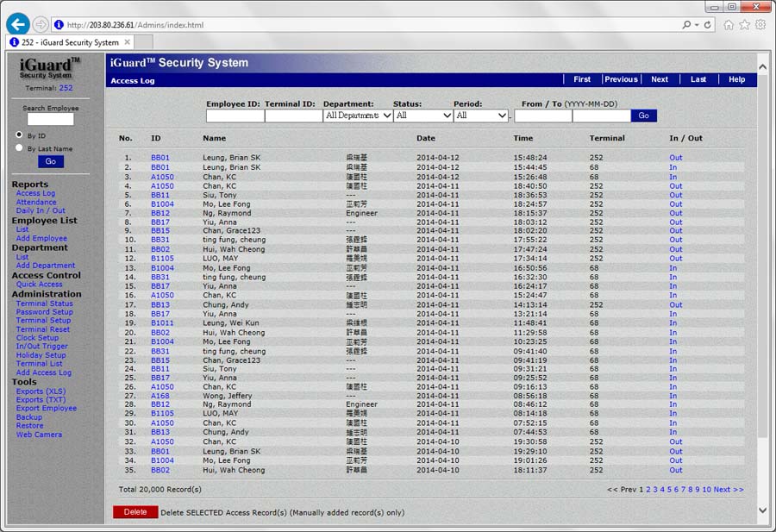Click the Next >> pagination link
Screen dimensions: 776x532
point(729,489)
